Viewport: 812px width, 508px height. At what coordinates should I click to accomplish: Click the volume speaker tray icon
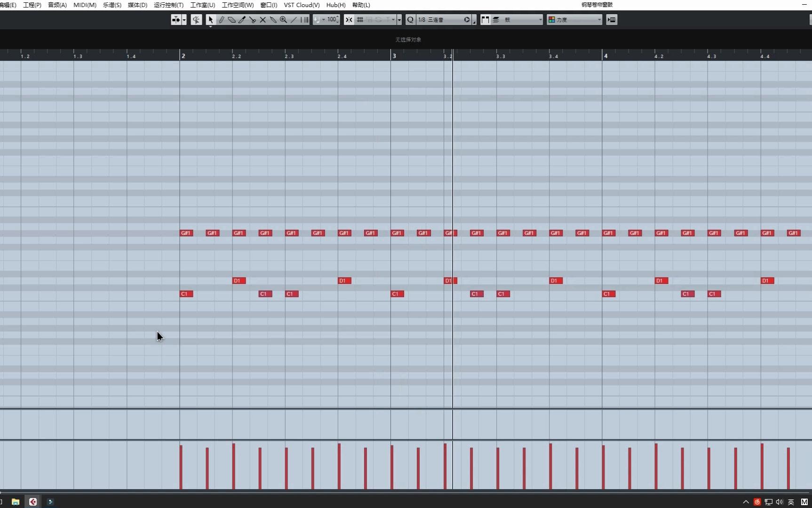(x=780, y=502)
